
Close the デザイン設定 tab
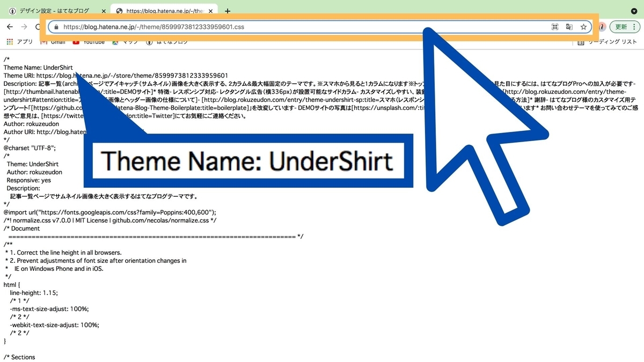tap(103, 10)
